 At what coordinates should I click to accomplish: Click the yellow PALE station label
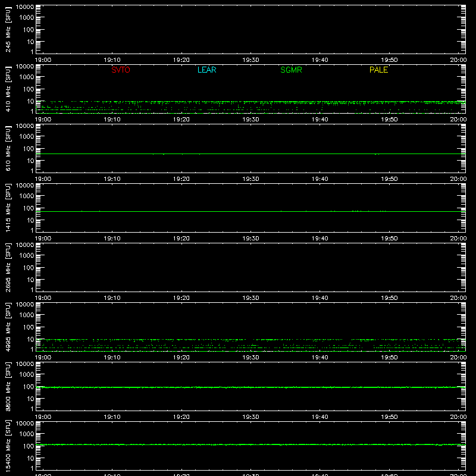pos(378,70)
